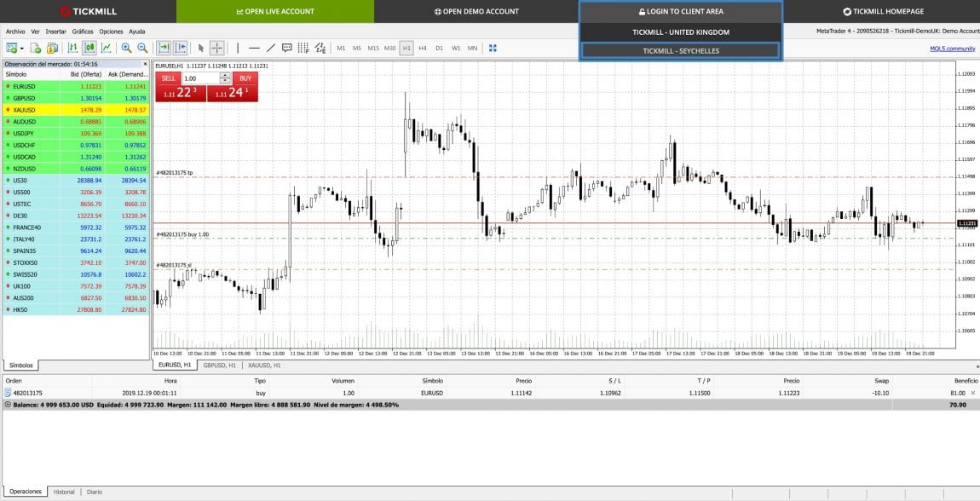
Task: Toggle chart auto scroll button
Action: 164,48
